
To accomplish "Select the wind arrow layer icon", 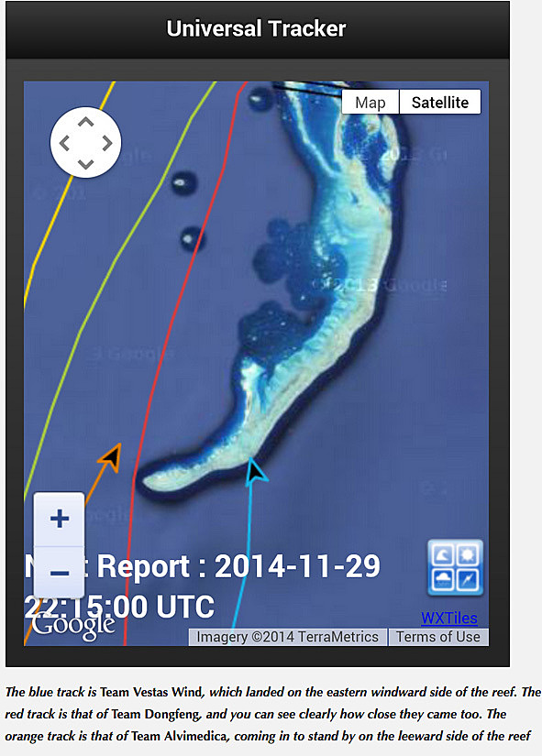I will pos(467,579).
